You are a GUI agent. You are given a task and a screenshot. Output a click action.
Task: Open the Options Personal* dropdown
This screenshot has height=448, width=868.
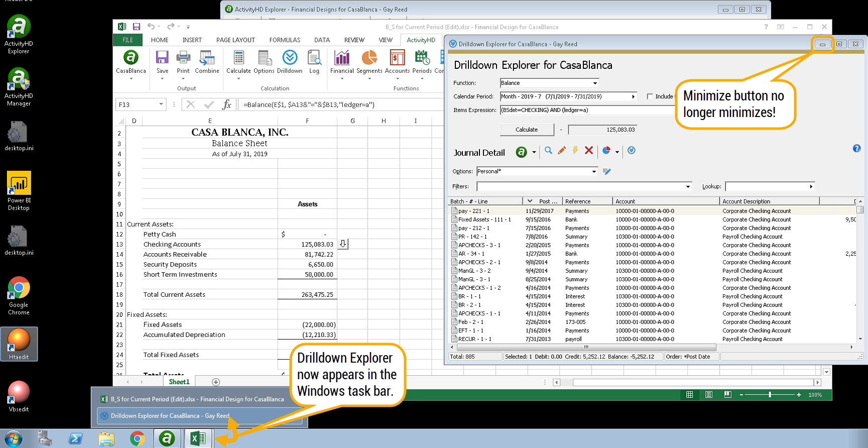[x=594, y=171]
